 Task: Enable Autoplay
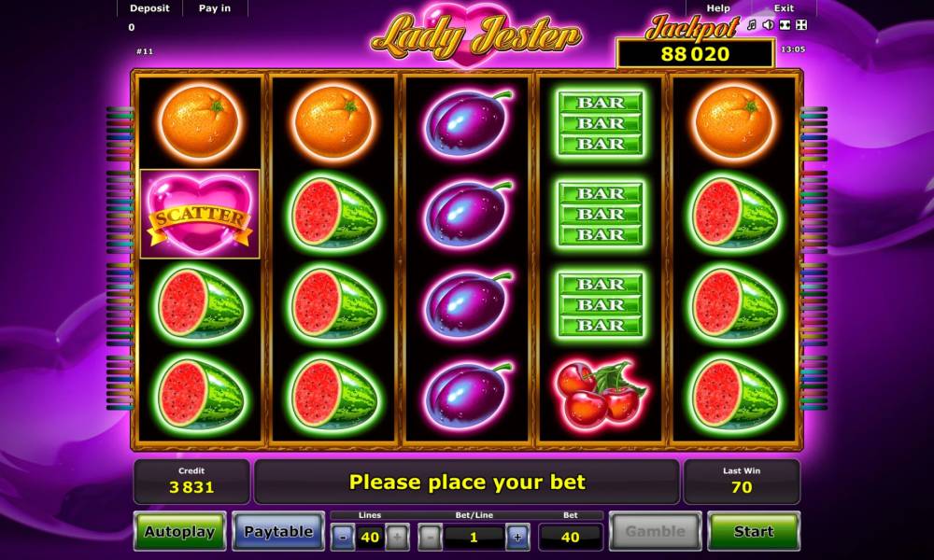[179, 531]
